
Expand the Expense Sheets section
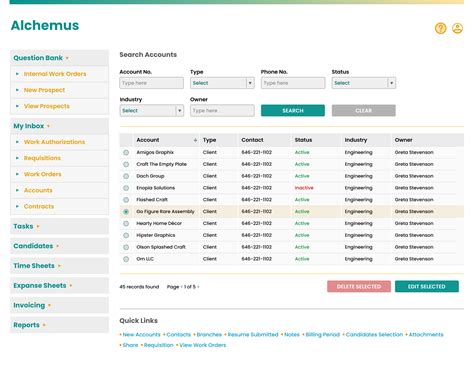[x=59, y=286]
